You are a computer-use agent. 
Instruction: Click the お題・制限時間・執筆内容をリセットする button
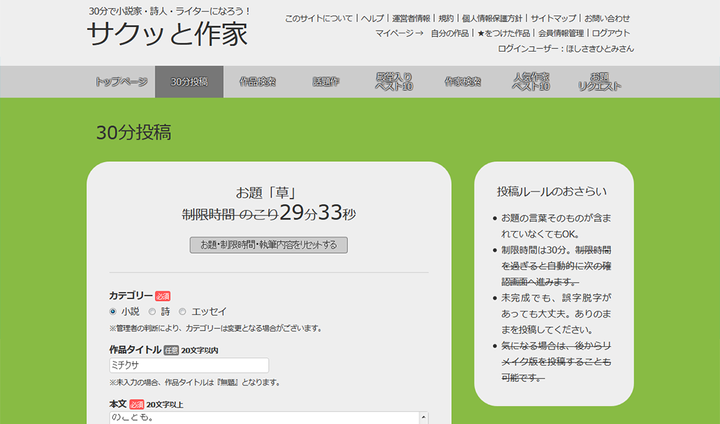point(269,245)
